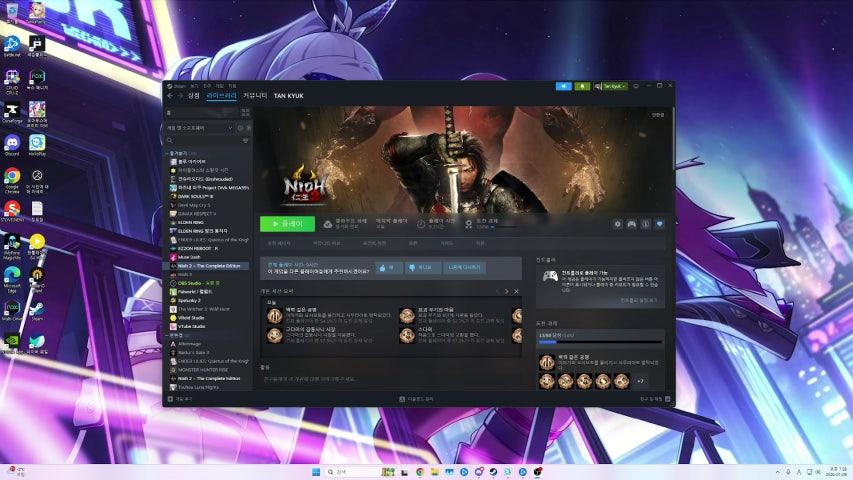Click the green Play button for Nioh 2
Viewport: 853px width, 480px height.
click(x=287, y=224)
